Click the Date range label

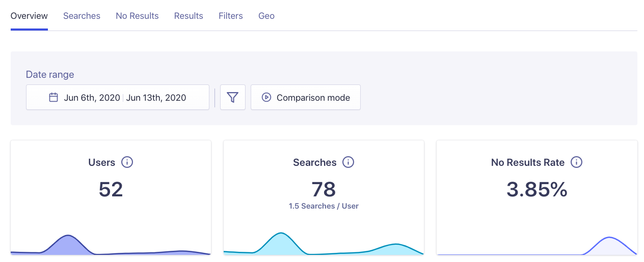pos(50,74)
